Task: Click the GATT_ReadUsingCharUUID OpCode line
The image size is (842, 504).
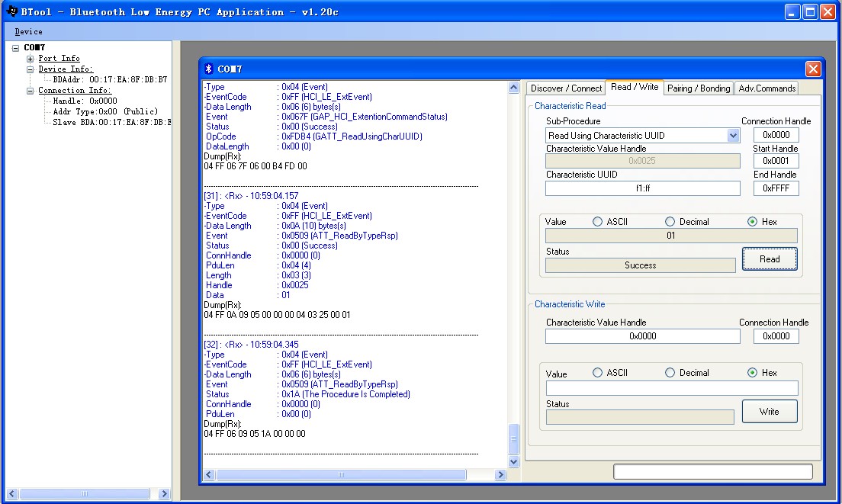Action: click(313, 136)
